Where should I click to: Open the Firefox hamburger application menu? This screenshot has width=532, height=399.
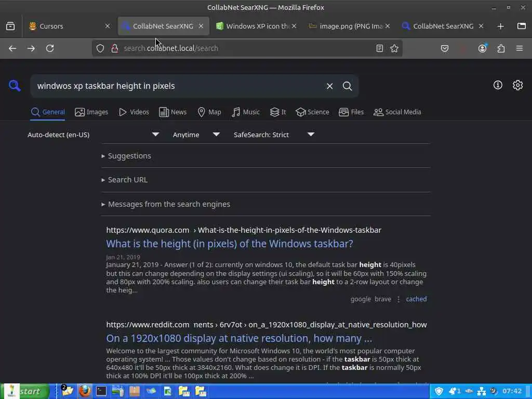(520, 48)
